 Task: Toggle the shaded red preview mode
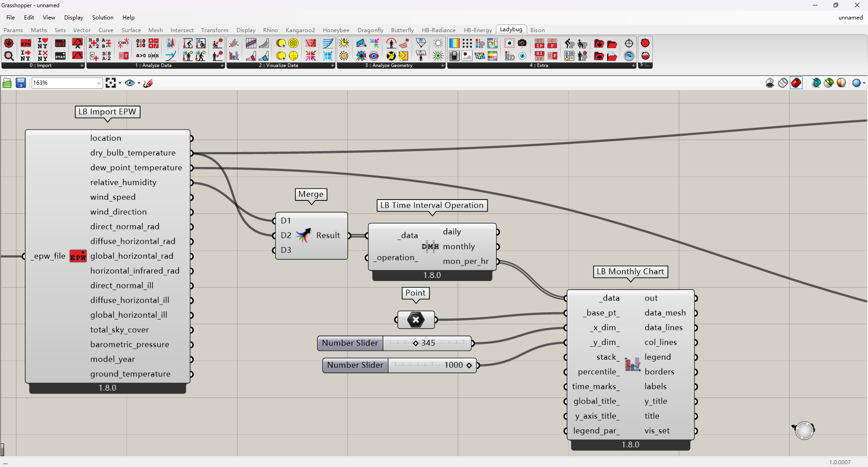(x=796, y=83)
